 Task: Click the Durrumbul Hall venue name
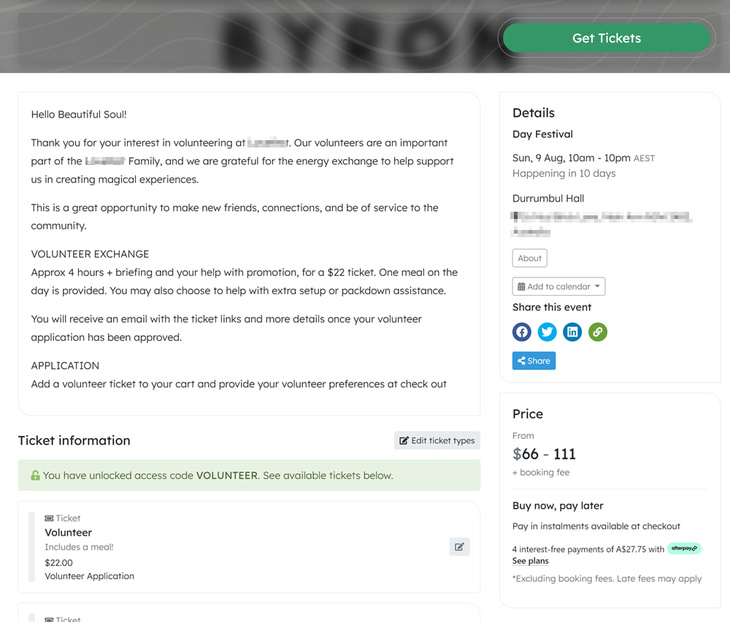[x=548, y=198]
